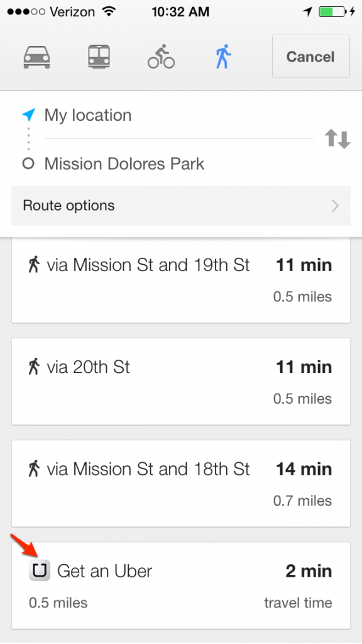Select the walking mode icon
The width and height of the screenshot is (362, 644).
(x=223, y=56)
